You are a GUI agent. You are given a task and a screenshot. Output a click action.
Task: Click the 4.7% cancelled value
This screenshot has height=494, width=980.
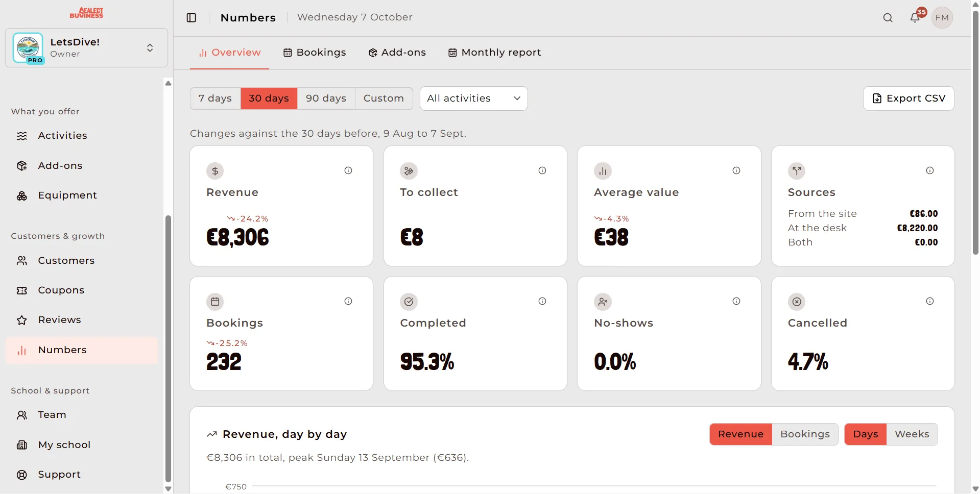click(808, 362)
